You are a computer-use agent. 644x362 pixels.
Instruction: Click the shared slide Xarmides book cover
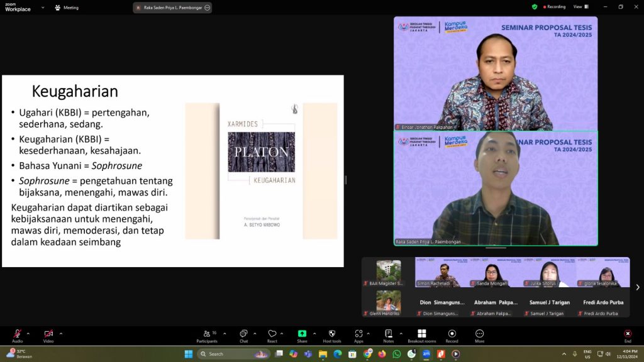click(261, 171)
